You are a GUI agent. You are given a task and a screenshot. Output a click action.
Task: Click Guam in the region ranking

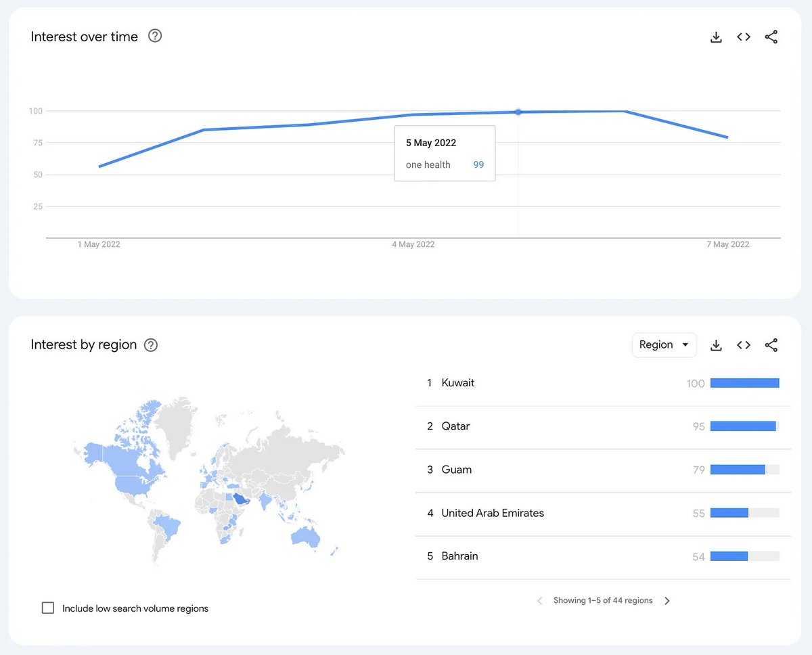tap(457, 470)
